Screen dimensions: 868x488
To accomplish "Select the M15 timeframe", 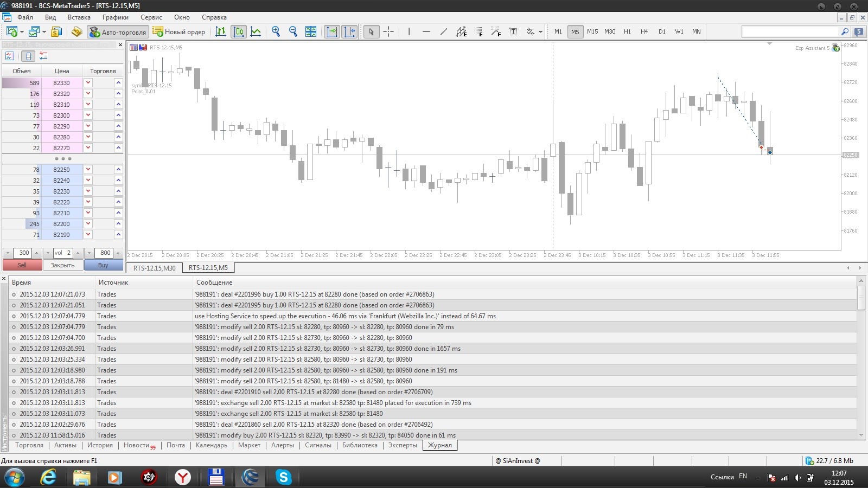I will [592, 31].
